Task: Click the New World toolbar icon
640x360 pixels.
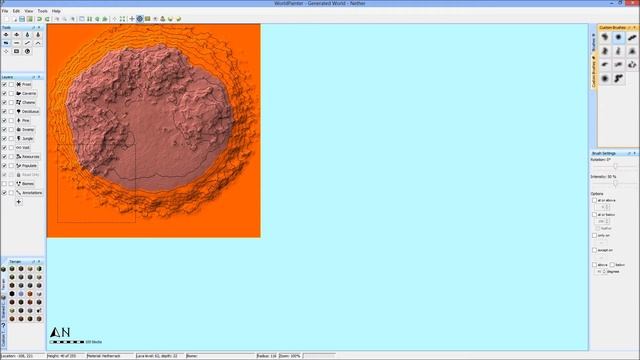Action: (x=6, y=19)
